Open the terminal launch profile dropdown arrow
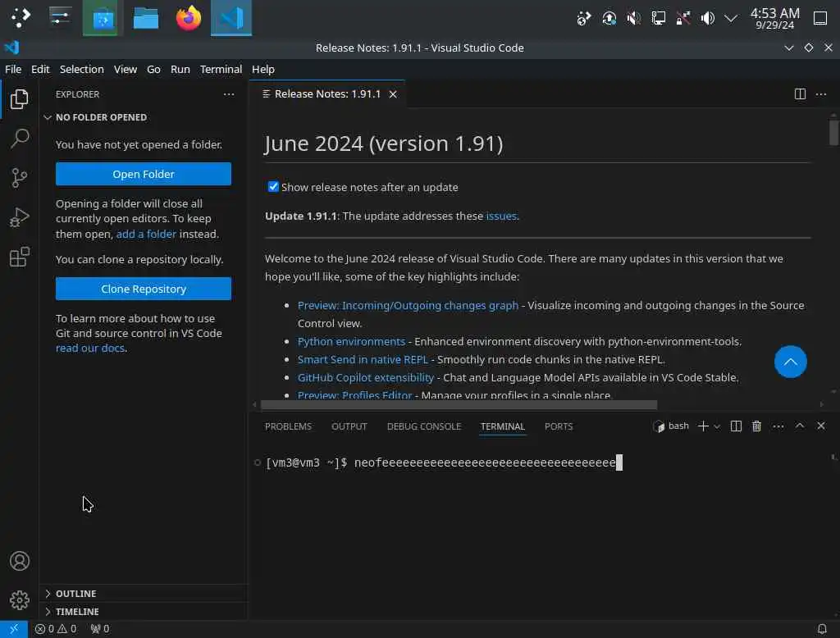Image resolution: width=840 pixels, height=638 pixels. click(x=717, y=426)
